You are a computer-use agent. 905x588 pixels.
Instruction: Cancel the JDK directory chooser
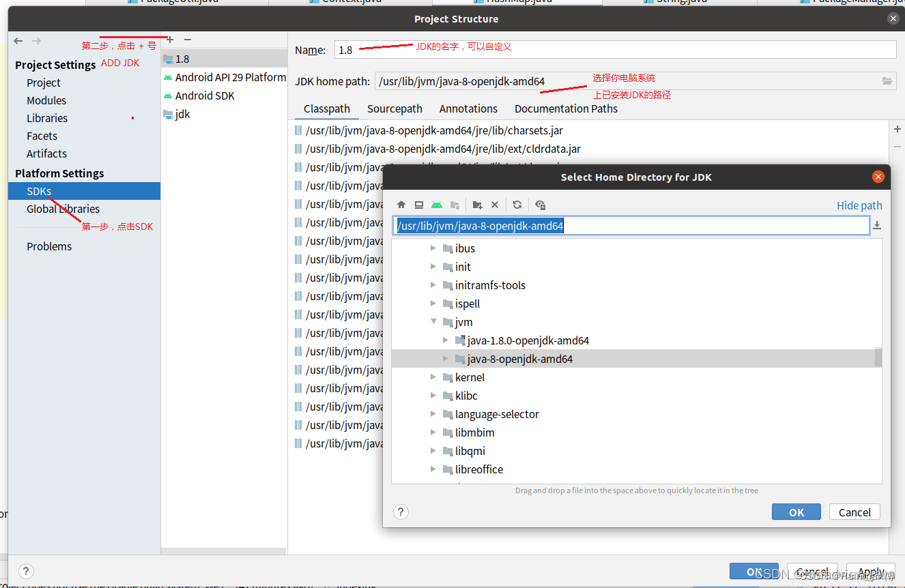(854, 512)
